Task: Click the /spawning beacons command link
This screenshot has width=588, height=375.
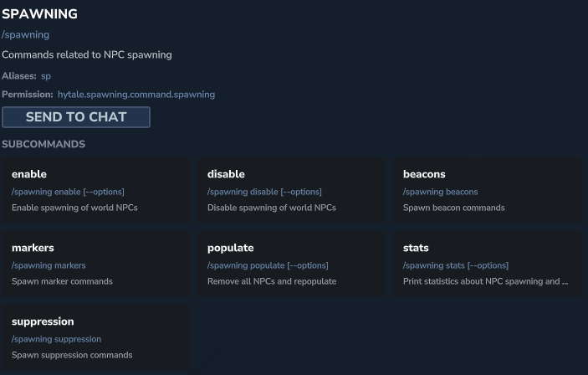Action: (x=441, y=192)
